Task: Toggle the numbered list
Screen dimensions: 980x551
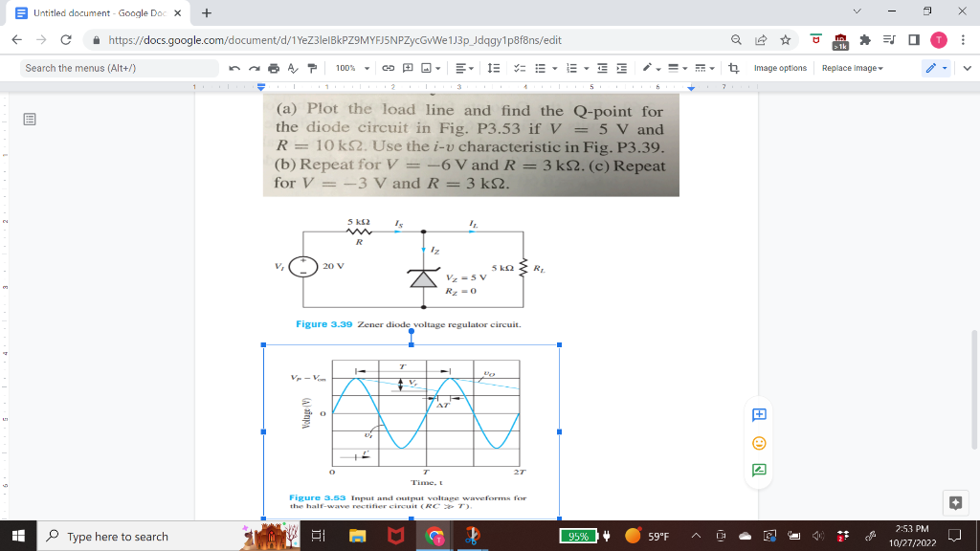Action: click(x=572, y=68)
